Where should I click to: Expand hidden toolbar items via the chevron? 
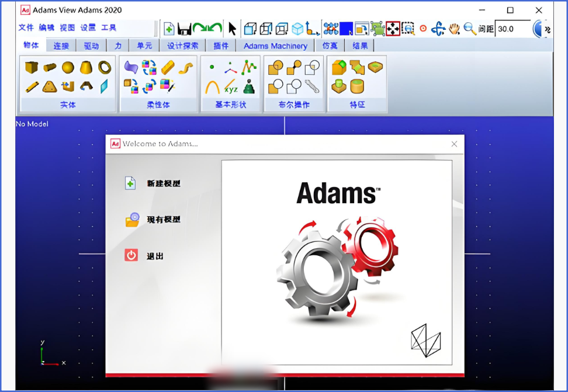547,28
